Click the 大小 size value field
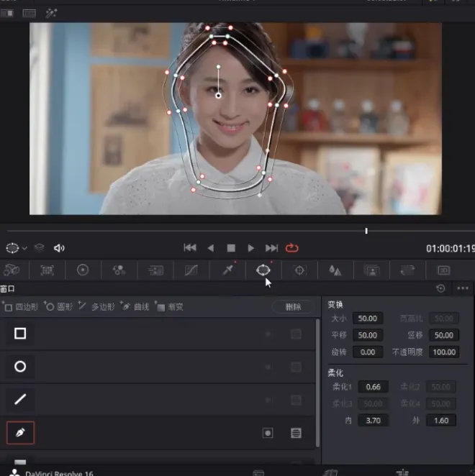 (x=368, y=318)
